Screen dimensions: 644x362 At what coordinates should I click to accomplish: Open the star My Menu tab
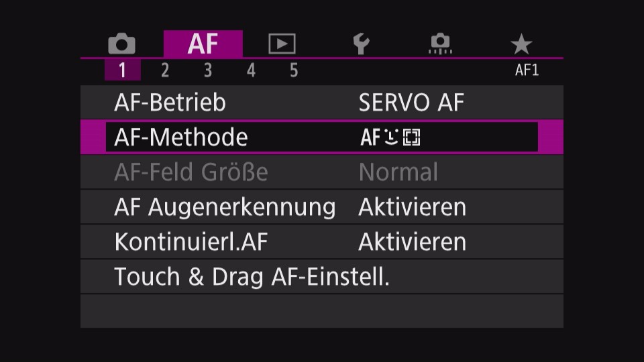[x=521, y=44]
